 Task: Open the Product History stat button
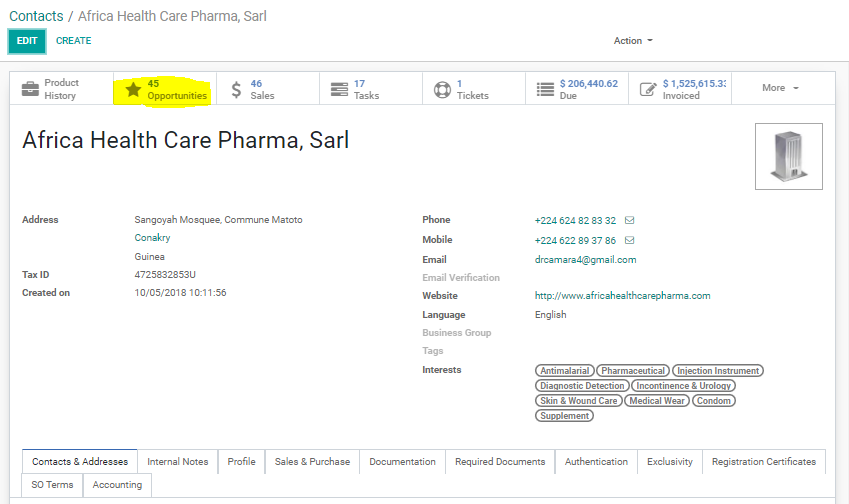(x=62, y=89)
